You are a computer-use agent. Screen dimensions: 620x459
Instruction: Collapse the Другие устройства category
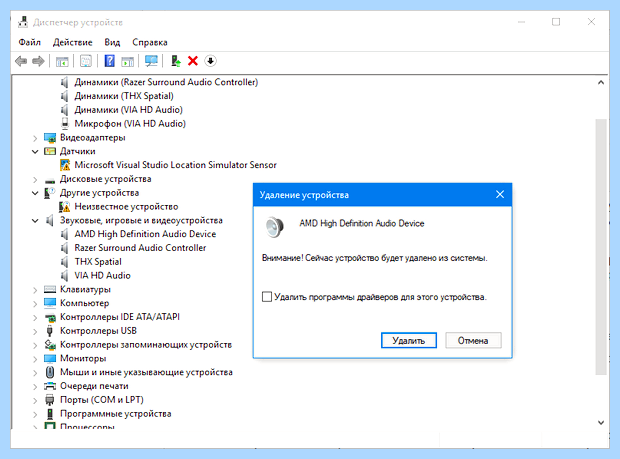tap(35, 193)
